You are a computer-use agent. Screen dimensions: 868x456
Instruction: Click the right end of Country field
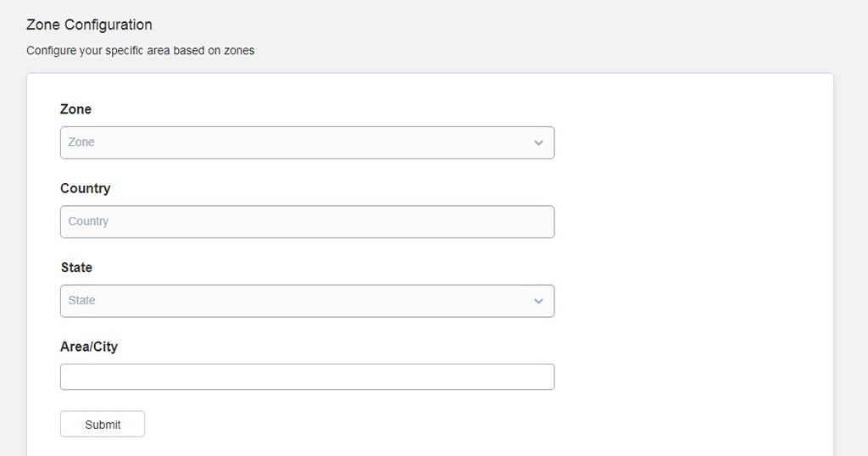coord(531,222)
